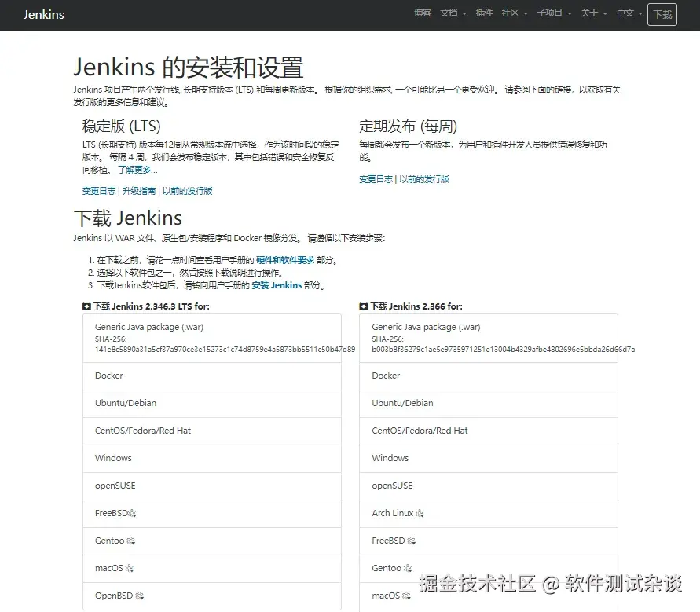Open LTS 以前的发行版 link
700x612 pixels.
pos(188,191)
